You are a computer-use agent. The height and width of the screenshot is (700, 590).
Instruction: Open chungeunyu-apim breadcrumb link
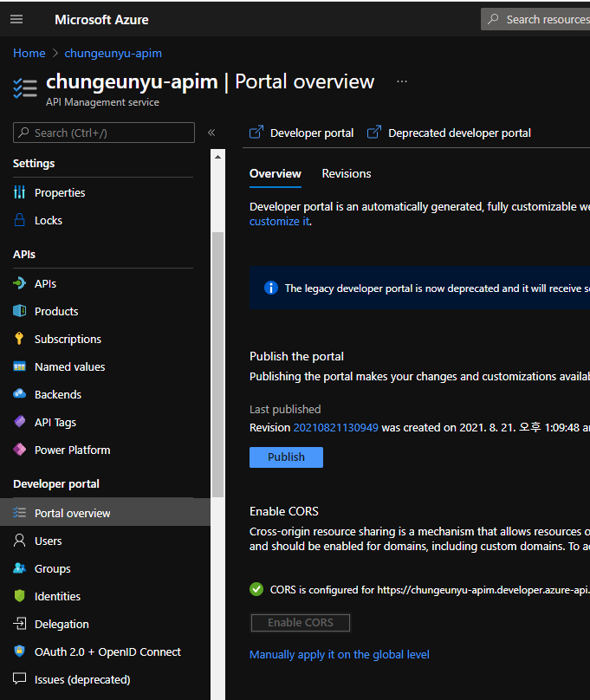tap(113, 53)
